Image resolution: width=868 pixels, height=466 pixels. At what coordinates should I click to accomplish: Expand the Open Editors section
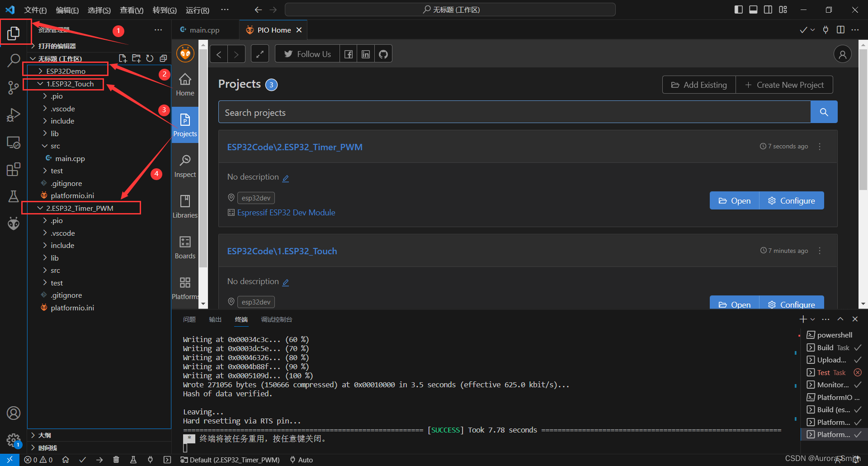(x=57, y=46)
